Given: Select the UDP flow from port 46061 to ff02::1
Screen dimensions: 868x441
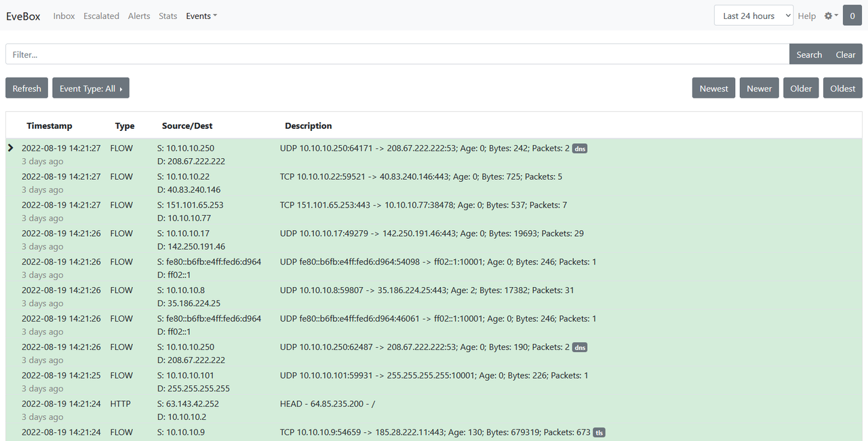Looking at the screenshot, I should coord(434,325).
